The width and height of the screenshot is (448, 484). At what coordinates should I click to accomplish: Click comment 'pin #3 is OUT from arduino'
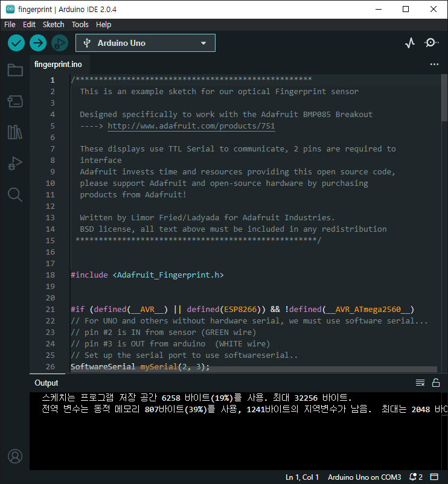click(170, 344)
